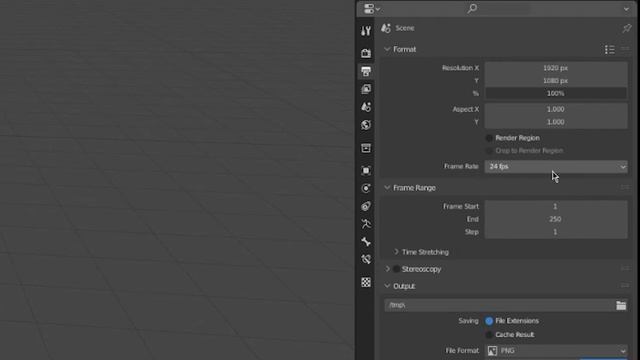This screenshot has height=360, width=640.
Task: Collapse the Format panel
Action: pyautogui.click(x=387, y=49)
